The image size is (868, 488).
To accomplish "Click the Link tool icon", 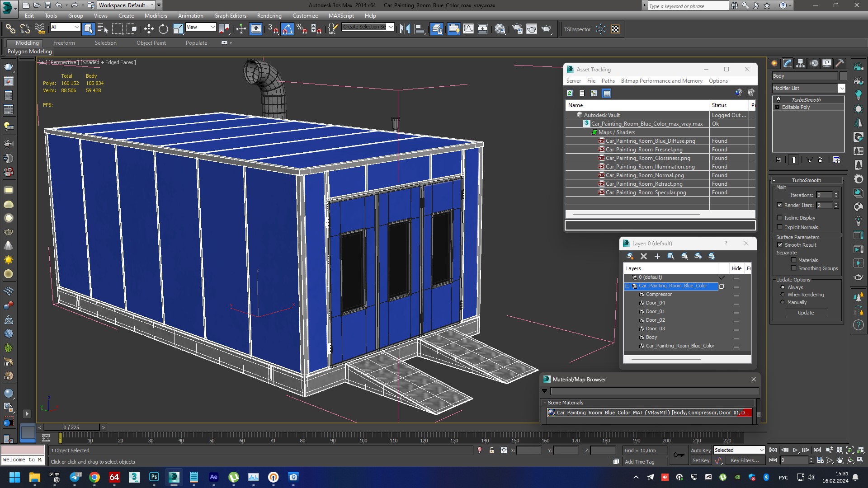I will [10, 29].
